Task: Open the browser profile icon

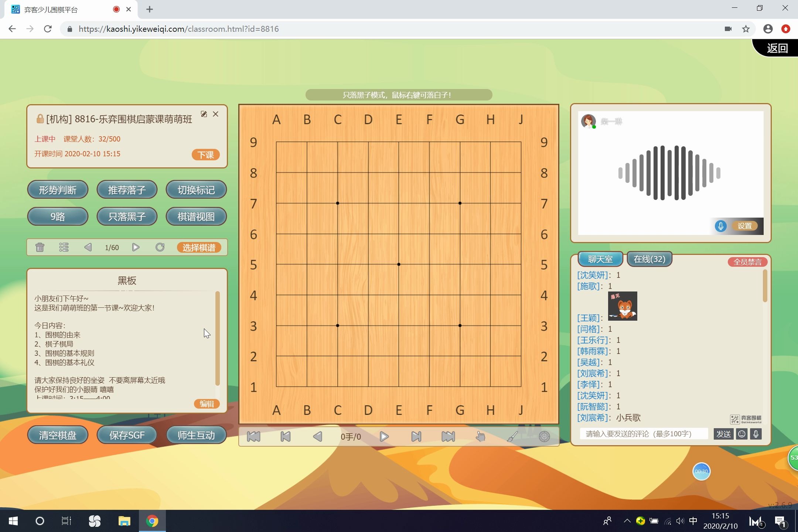Action: (768, 29)
